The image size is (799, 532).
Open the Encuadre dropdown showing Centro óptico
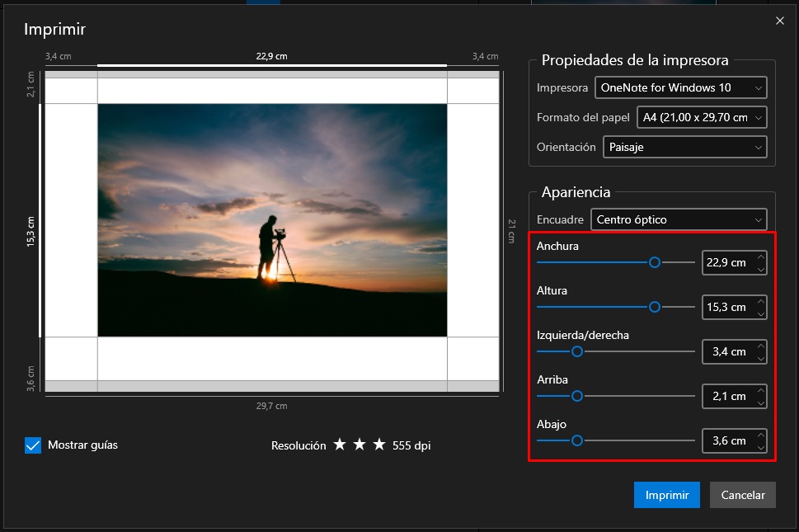coord(679,219)
